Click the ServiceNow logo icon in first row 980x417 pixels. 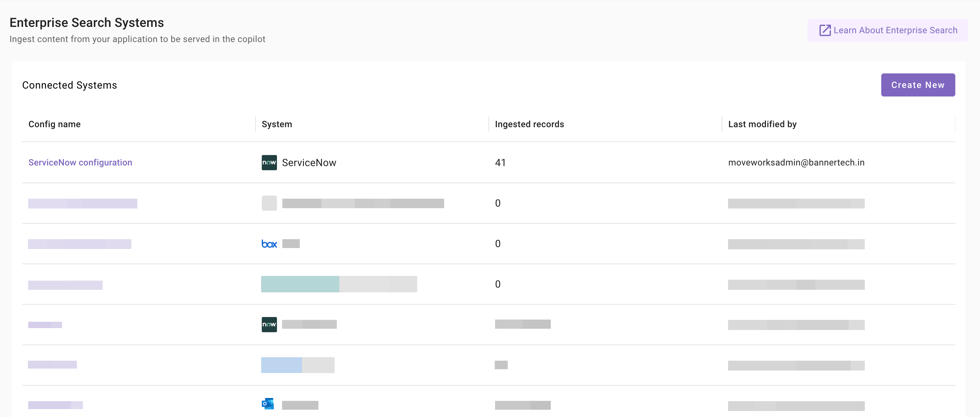269,163
